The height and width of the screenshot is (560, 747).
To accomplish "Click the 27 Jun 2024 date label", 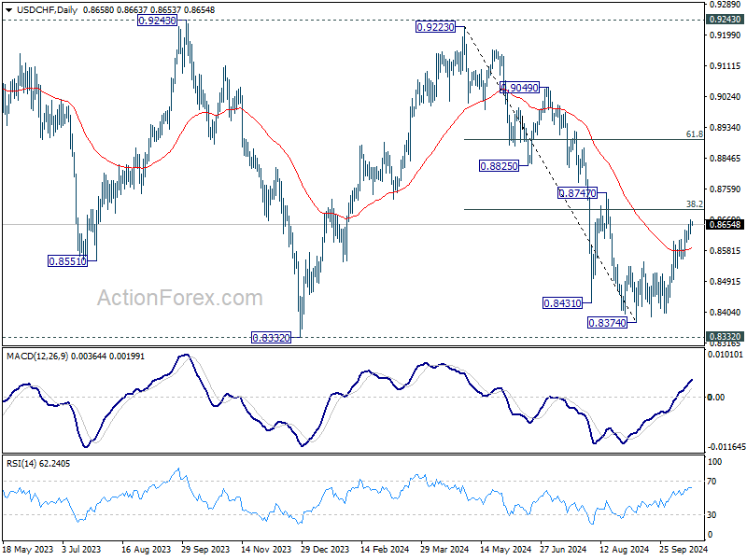I will coord(563,549).
